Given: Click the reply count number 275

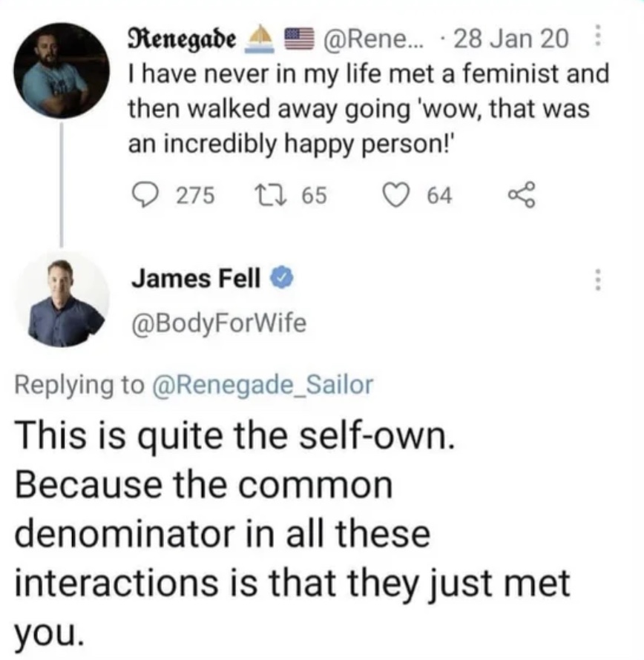Looking at the screenshot, I should pyautogui.click(x=195, y=196).
